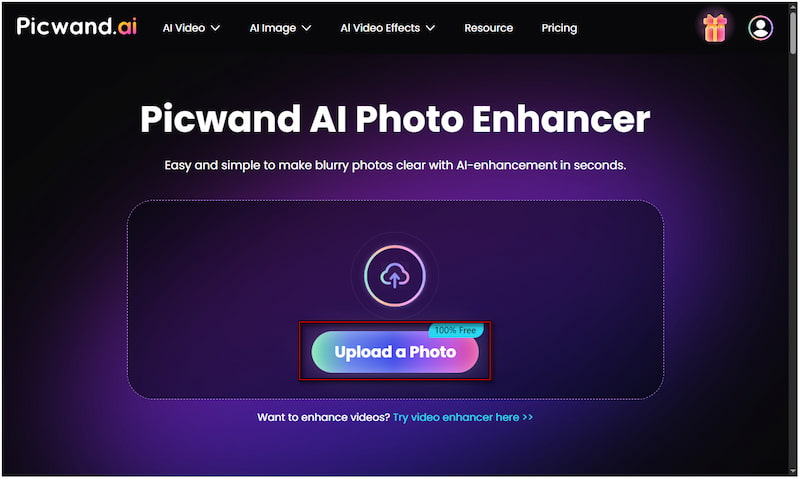Image resolution: width=800 pixels, height=479 pixels.
Task: Click the Picwand AI Photo Enhancer heading
Action: (395, 119)
